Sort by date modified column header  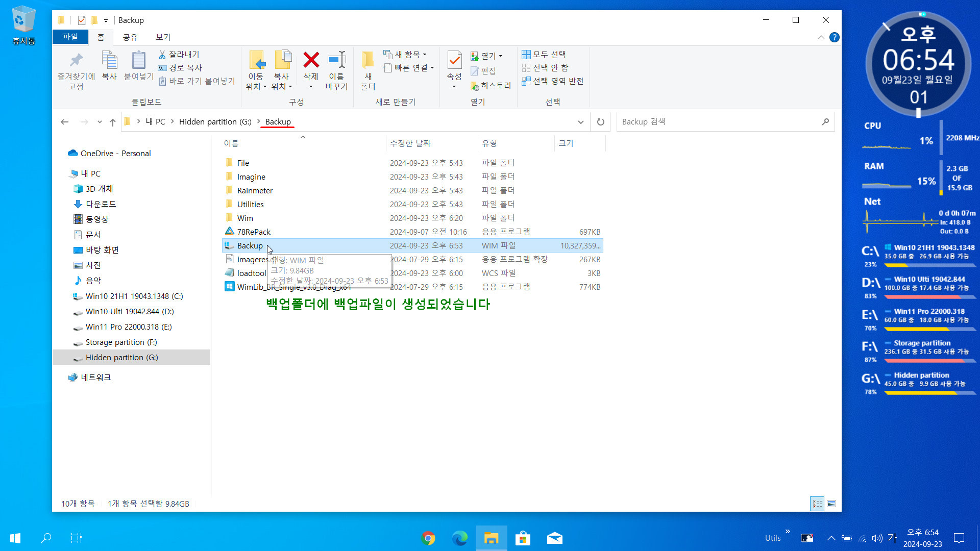[x=431, y=143]
